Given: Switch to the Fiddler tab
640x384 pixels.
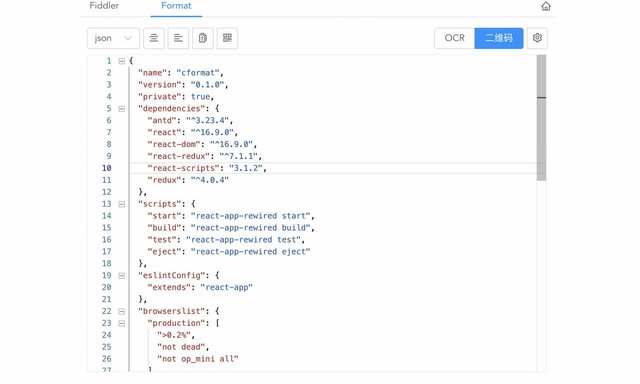Looking at the screenshot, I should pyautogui.click(x=104, y=6).
